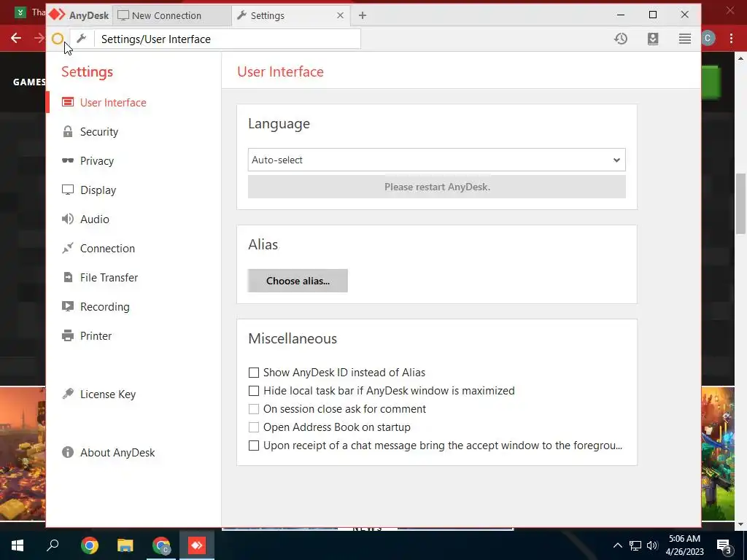Click browser back arrow behind AnyDesk

16,38
